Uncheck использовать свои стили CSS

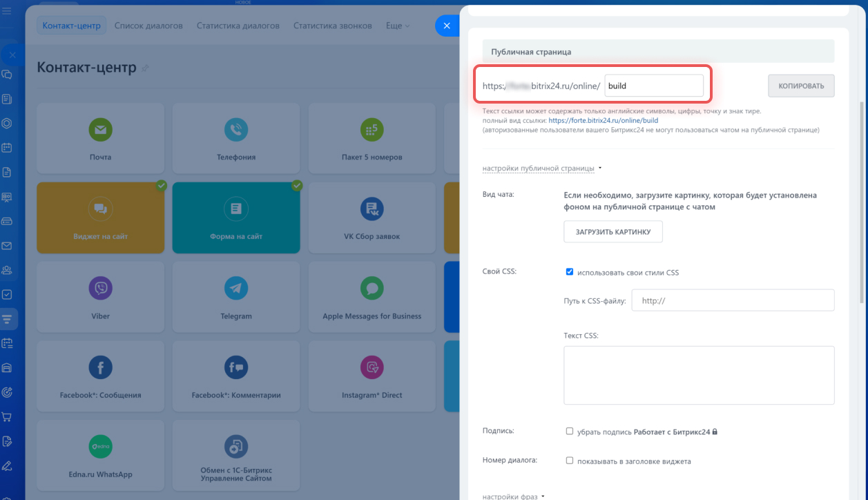pyautogui.click(x=570, y=272)
